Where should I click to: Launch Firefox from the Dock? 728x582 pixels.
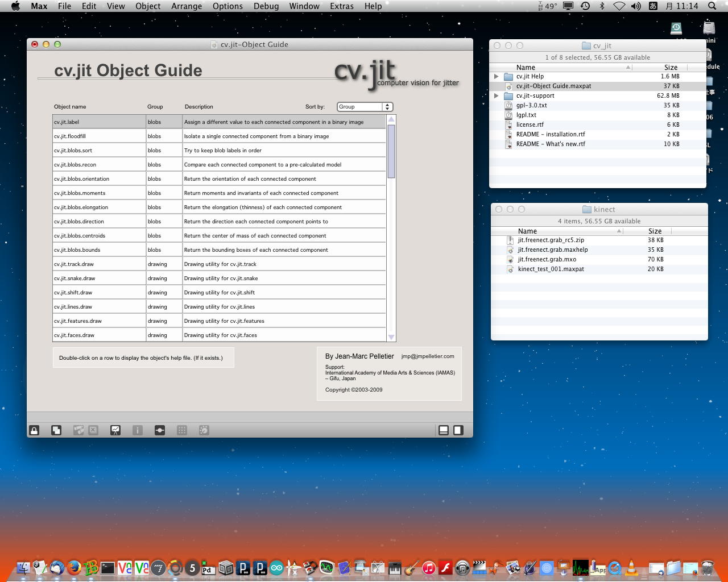[74, 567]
